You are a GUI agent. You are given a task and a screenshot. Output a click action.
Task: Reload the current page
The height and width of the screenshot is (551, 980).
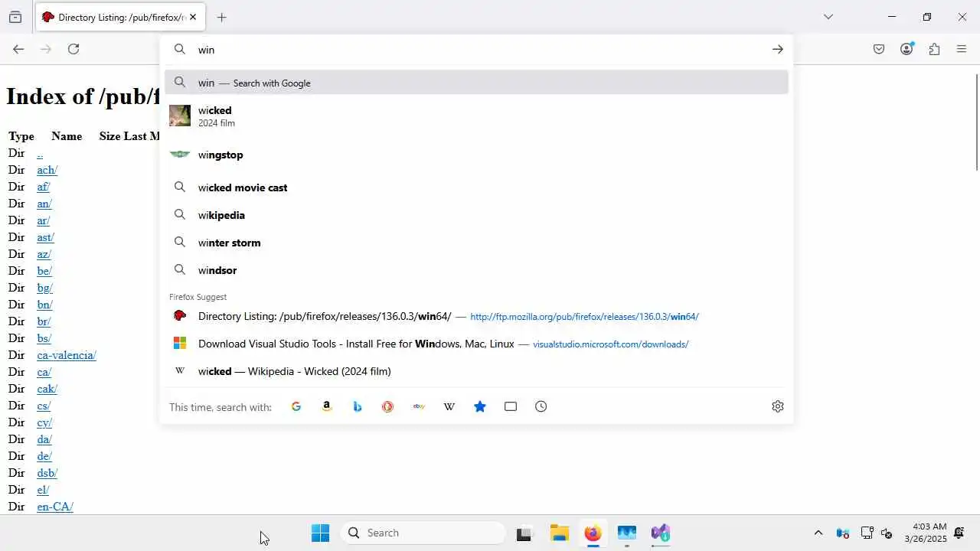pyautogui.click(x=73, y=49)
